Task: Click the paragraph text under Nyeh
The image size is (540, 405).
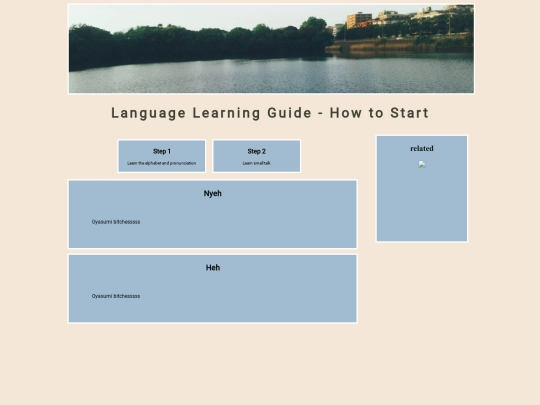Action: point(116,222)
